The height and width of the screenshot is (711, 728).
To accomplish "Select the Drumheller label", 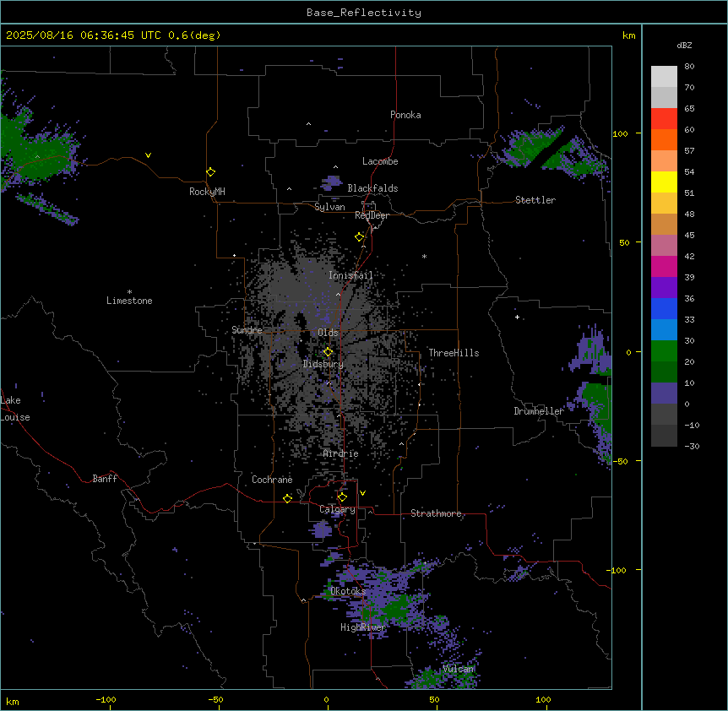I will (539, 411).
